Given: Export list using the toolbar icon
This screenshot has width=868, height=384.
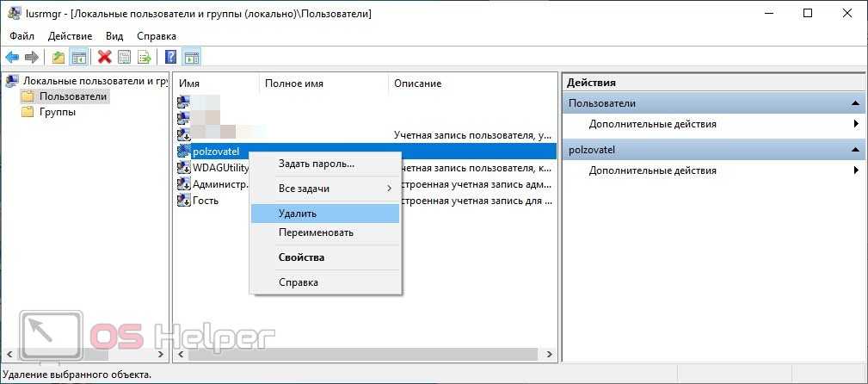Looking at the screenshot, I should 144,57.
